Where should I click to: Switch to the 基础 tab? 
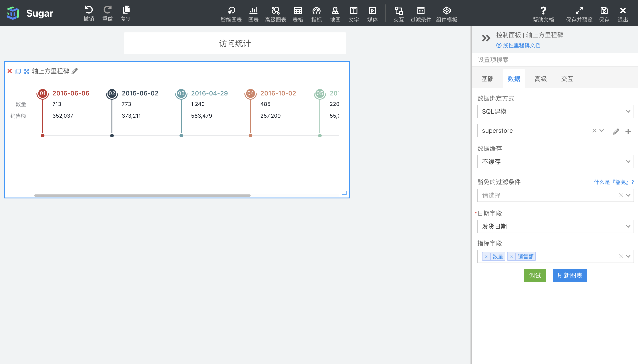point(487,79)
